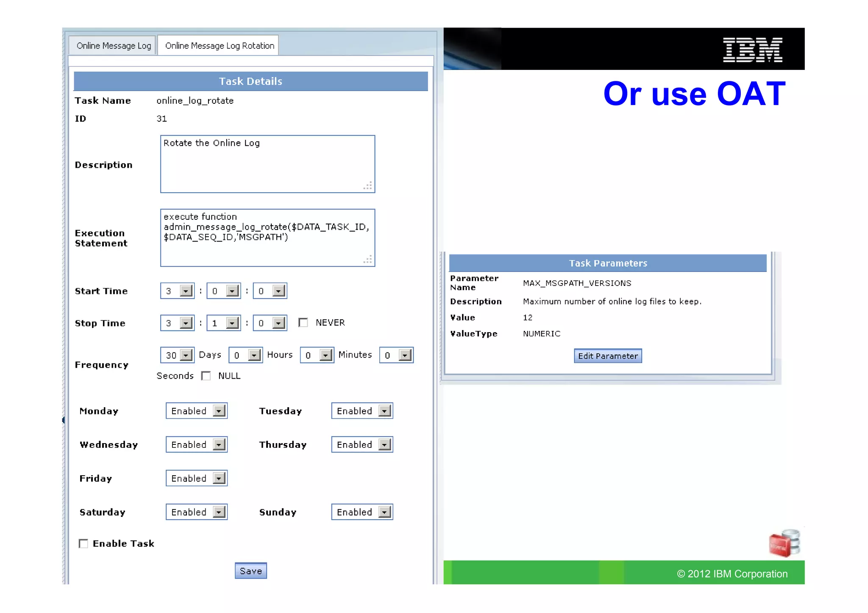Open the Start Time hour dropdown

(177, 291)
